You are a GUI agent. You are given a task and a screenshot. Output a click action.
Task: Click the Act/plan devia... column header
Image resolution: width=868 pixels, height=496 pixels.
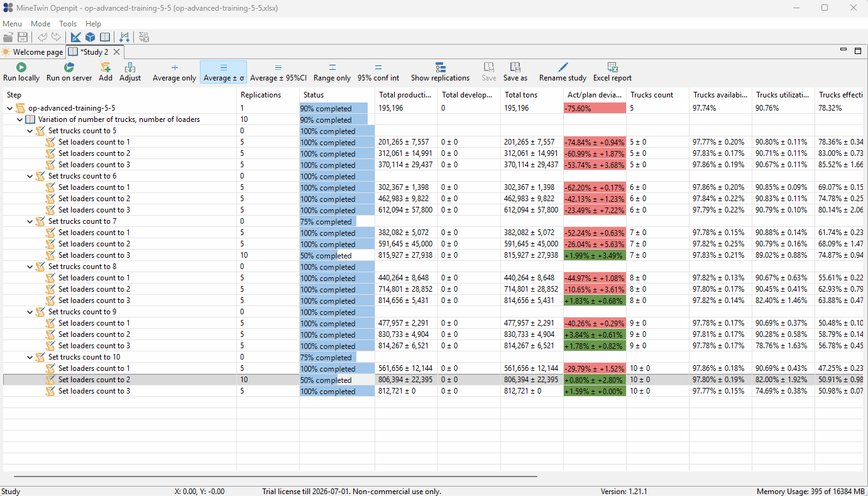coord(595,95)
